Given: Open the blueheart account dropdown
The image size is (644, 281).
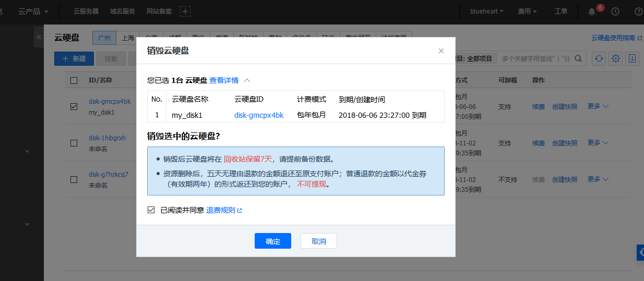Looking at the screenshot, I should 486,11.
